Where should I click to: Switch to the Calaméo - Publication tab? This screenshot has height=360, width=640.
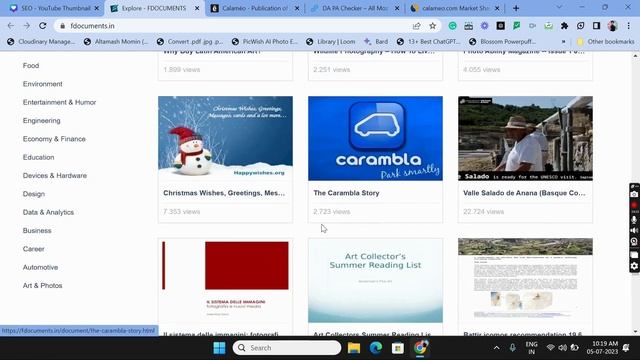point(256,8)
